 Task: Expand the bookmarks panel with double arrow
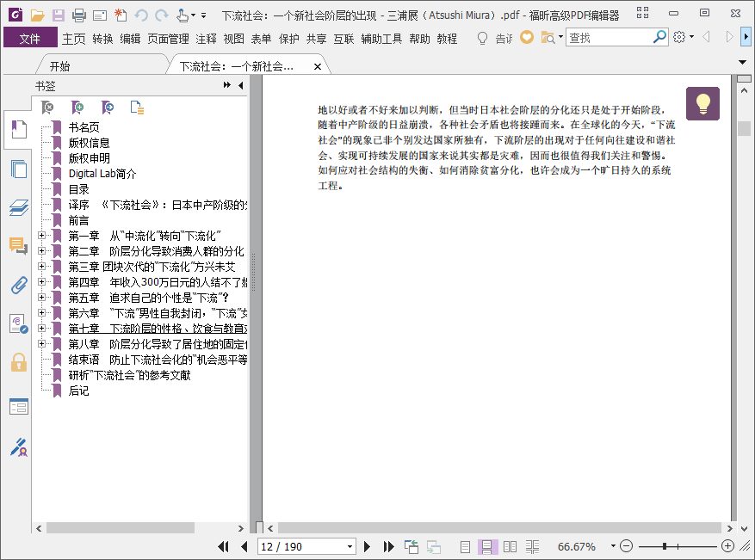click(x=226, y=85)
